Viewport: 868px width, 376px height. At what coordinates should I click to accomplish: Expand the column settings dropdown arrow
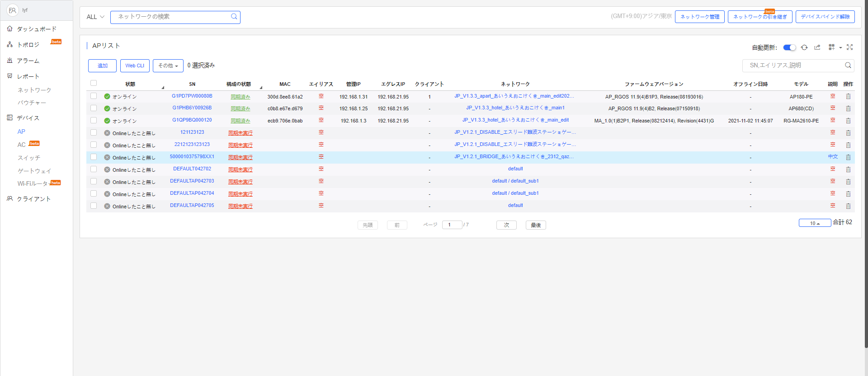pos(840,47)
